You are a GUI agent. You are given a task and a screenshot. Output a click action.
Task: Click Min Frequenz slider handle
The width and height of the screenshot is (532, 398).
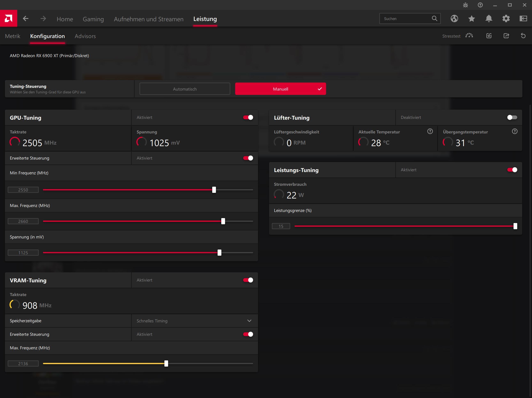(214, 190)
